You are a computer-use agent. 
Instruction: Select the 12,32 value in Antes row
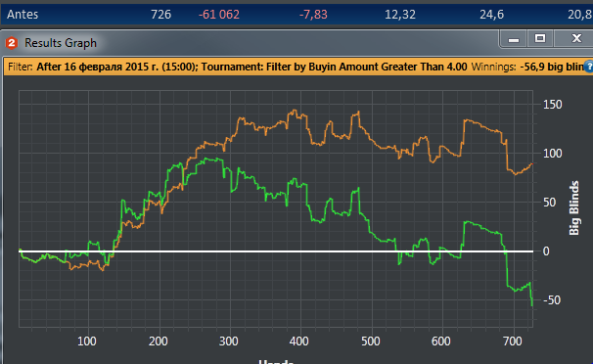click(400, 15)
